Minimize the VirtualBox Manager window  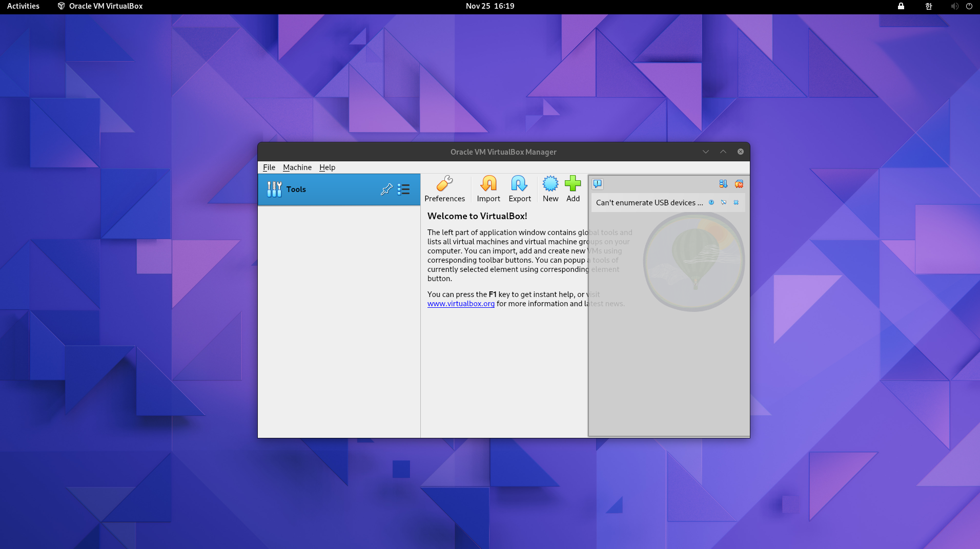click(x=706, y=152)
